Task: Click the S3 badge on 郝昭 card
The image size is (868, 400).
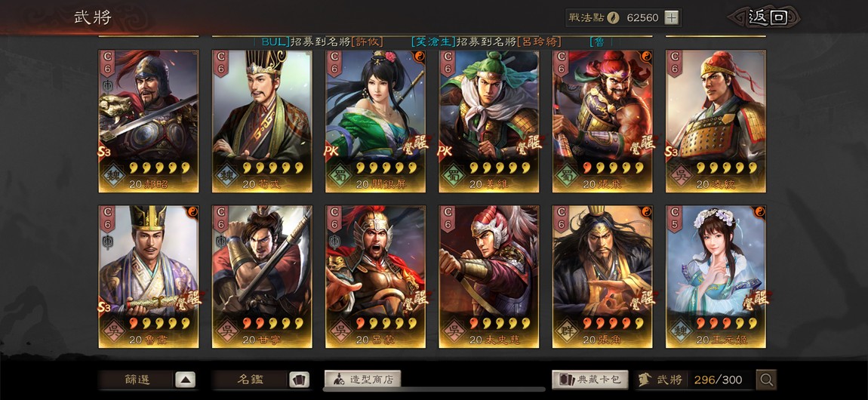Action: coord(105,152)
